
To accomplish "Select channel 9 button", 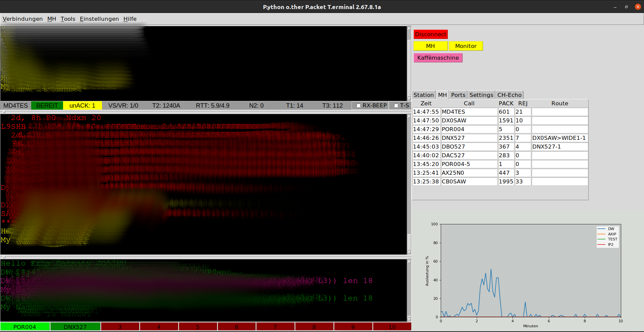I will (x=353, y=327).
